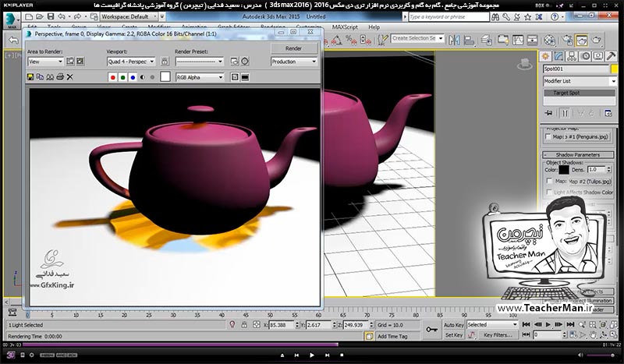The width and height of the screenshot is (624, 364).
Task: Open Workspace: Default dropdown
Action: click(129, 16)
